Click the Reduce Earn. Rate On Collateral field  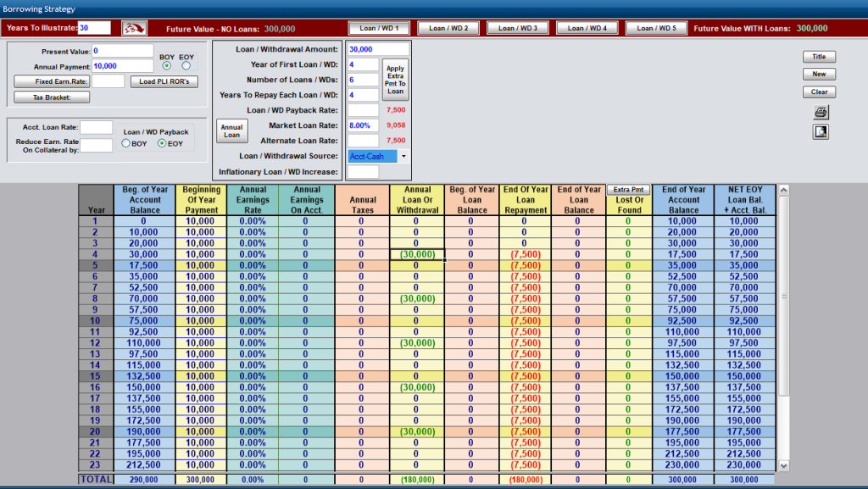coord(97,146)
